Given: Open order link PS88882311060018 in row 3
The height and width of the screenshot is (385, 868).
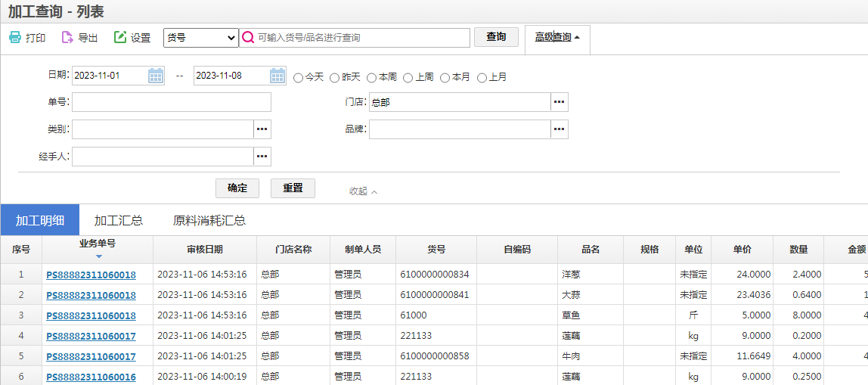Looking at the screenshot, I should click(x=91, y=315).
